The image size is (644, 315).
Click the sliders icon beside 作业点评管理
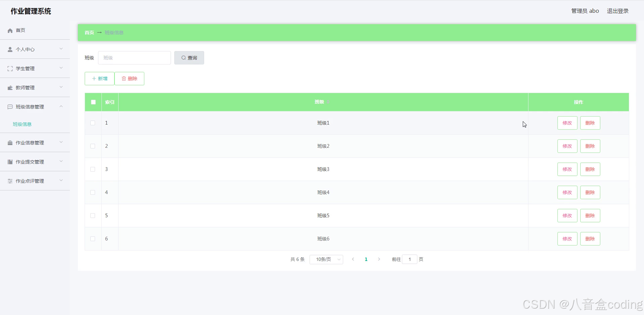point(10,181)
